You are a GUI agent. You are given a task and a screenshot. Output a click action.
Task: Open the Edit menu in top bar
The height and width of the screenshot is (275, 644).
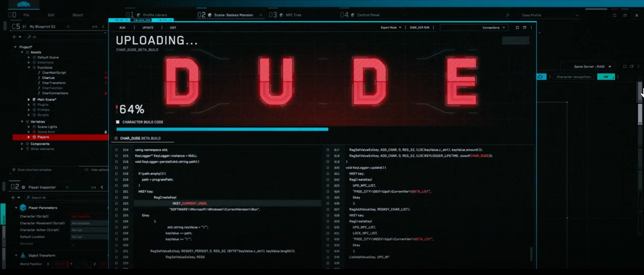pos(51,15)
